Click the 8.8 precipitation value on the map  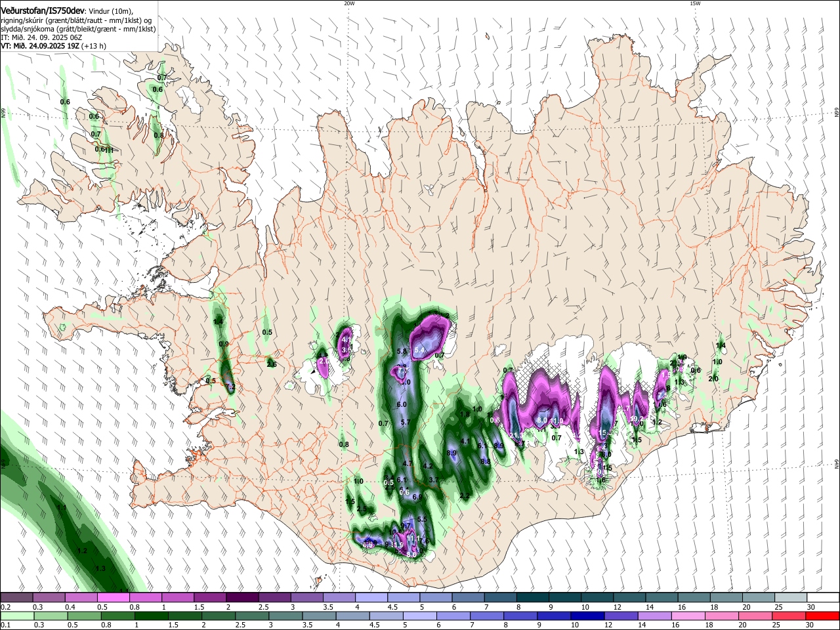click(x=486, y=461)
